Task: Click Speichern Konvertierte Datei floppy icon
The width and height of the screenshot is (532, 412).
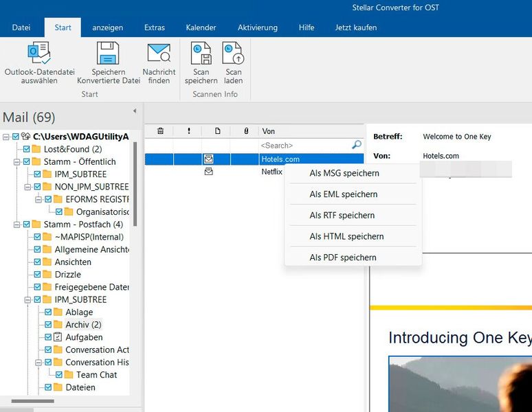Action: 108,54
